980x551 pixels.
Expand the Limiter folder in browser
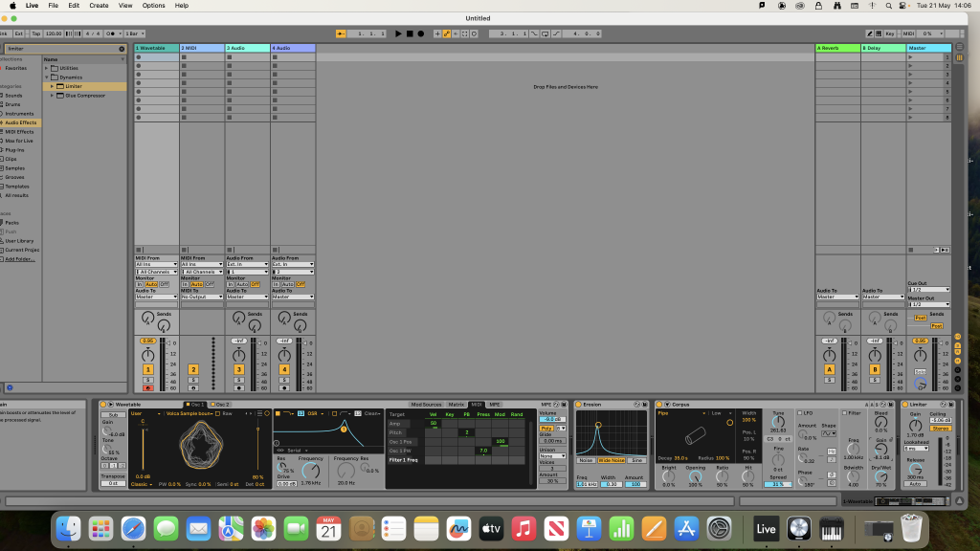(52, 86)
